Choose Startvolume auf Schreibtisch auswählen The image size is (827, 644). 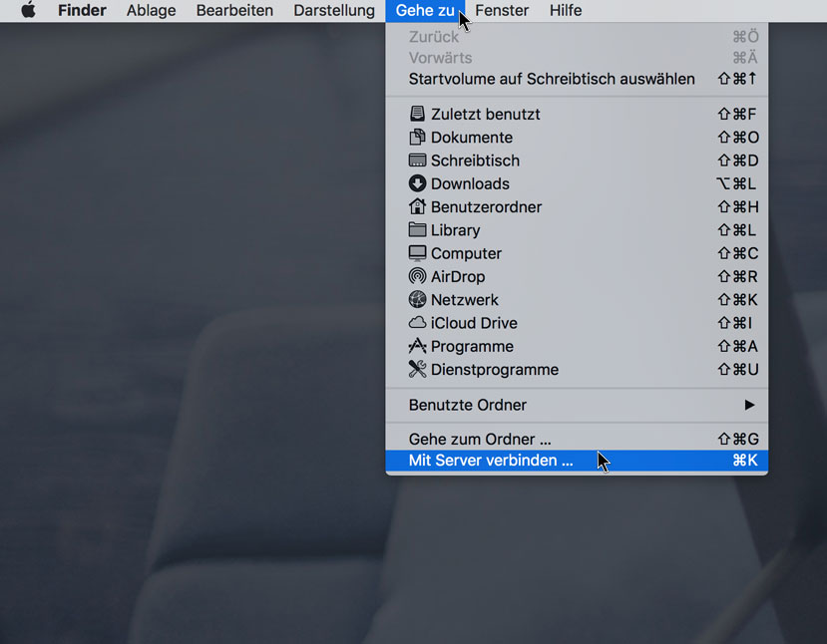577,79
